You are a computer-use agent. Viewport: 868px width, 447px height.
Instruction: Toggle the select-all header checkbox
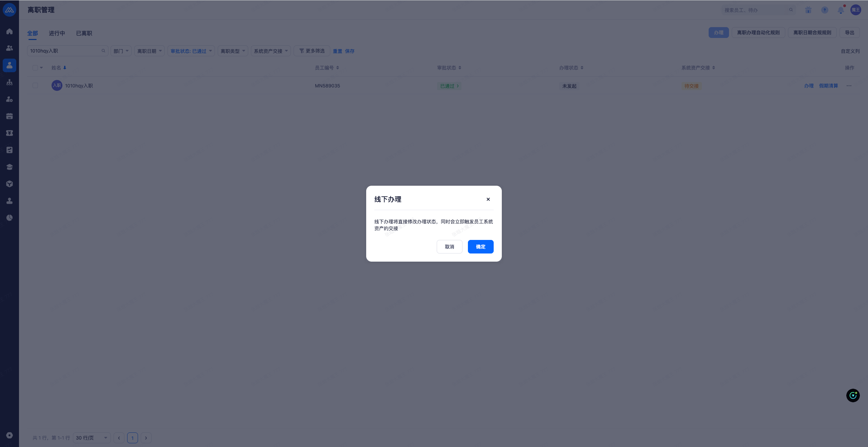(35, 68)
